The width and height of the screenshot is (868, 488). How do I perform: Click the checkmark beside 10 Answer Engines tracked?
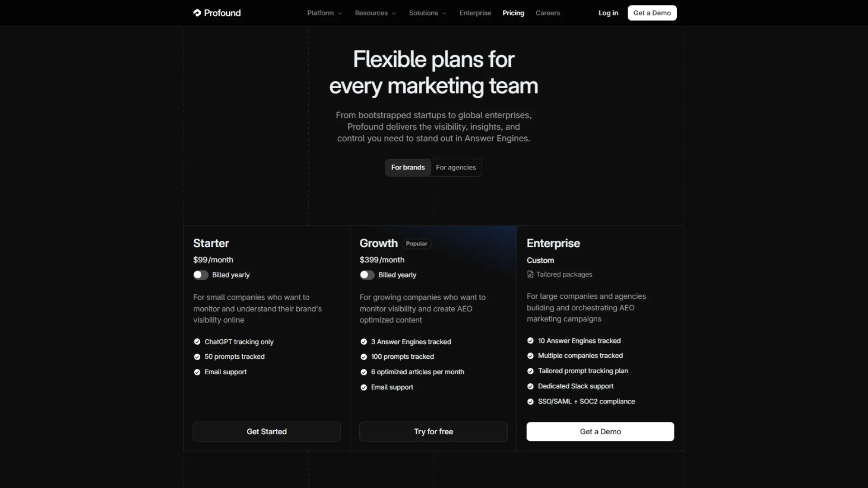coord(530,341)
